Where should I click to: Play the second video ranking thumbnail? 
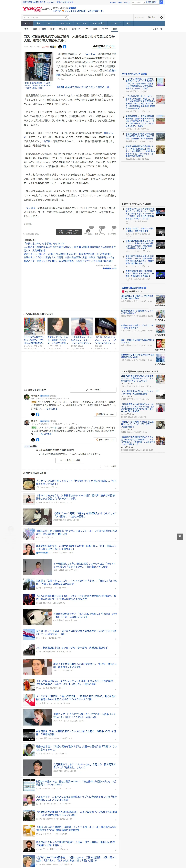pyautogui.click(x=160, y=231)
